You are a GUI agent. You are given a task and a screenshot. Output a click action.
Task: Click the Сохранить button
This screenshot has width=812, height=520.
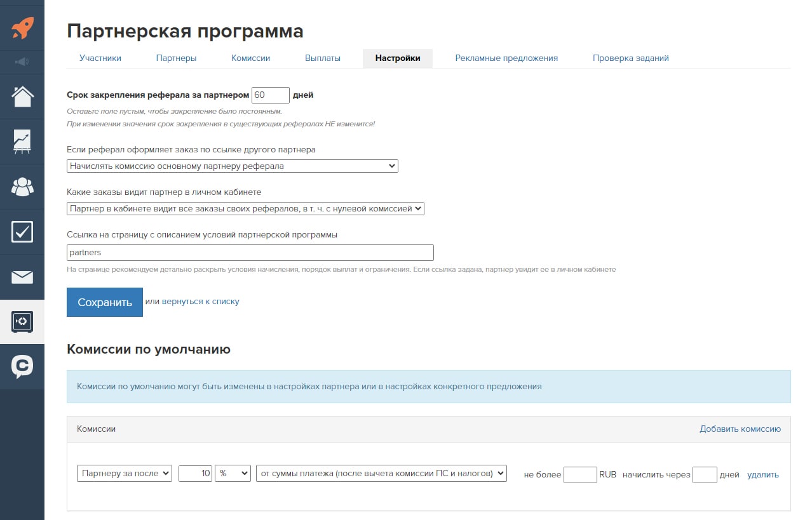[105, 302]
